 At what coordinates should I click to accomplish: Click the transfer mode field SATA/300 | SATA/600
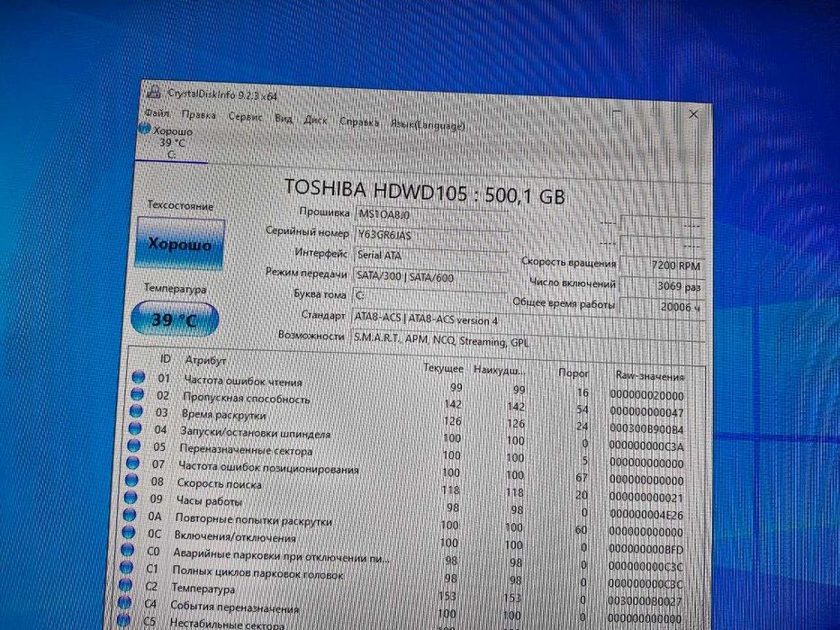429,277
